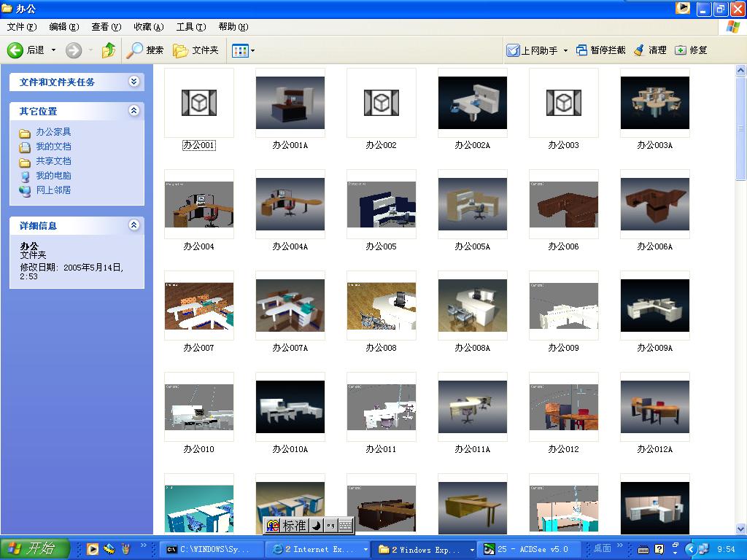The height and width of the screenshot is (560, 747).
Task: Click the vertical scrollbar thumb
Action: click(x=741, y=128)
